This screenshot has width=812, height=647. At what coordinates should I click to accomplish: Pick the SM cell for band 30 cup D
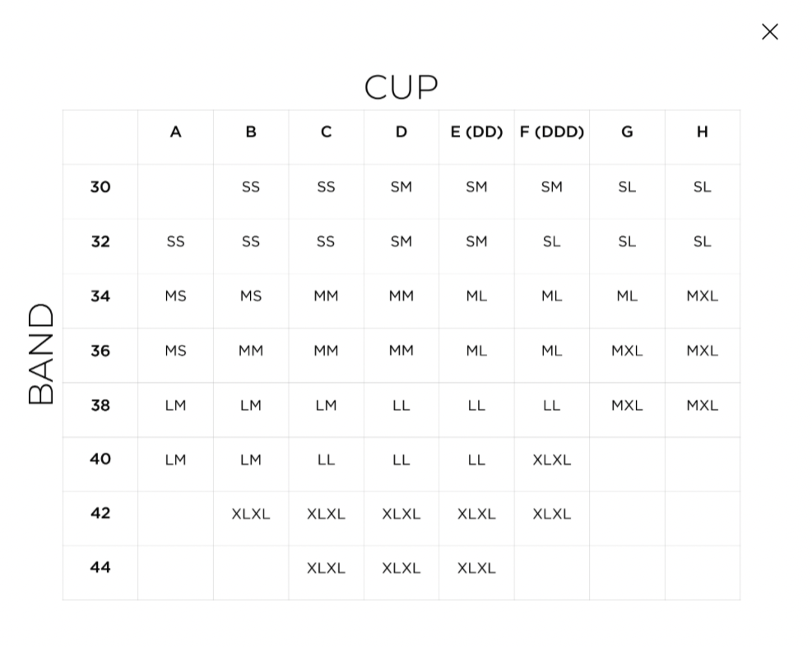tap(401, 187)
